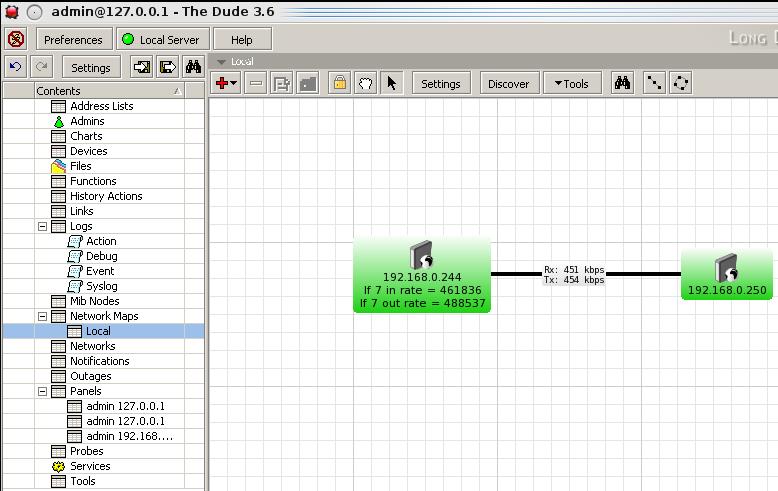
Task: Toggle the padlock lock map icon
Action: 340,83
